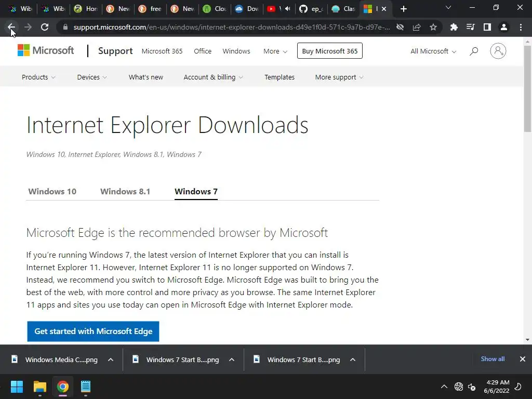Image resolution: width=532 pixels, height=399 pixels.
Task: Expand the Devices menu
Action: pos(92,77)
